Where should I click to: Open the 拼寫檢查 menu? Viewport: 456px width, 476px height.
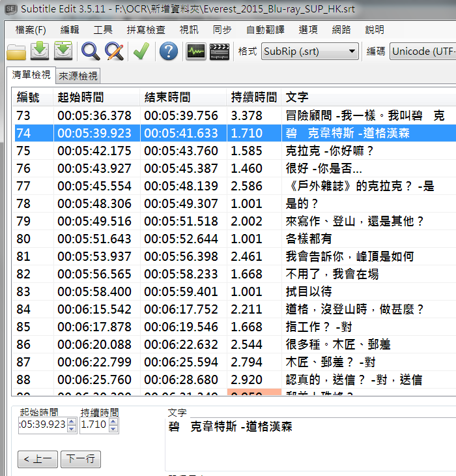(x=146, y=30)
